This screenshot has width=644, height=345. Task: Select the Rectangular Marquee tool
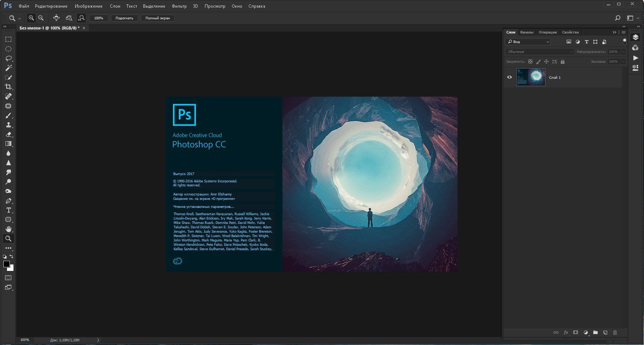8,39
